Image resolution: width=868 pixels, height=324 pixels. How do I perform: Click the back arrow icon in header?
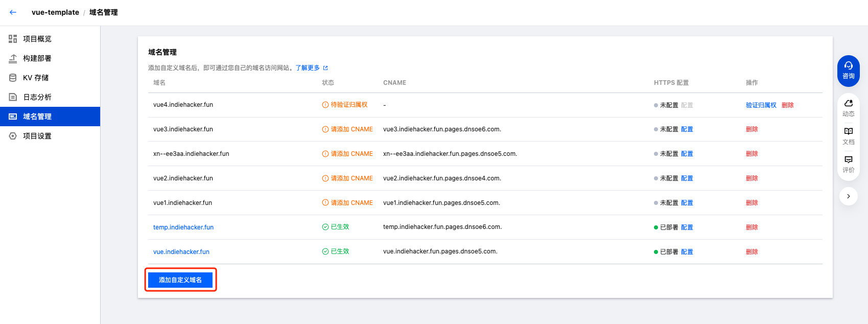13,12
